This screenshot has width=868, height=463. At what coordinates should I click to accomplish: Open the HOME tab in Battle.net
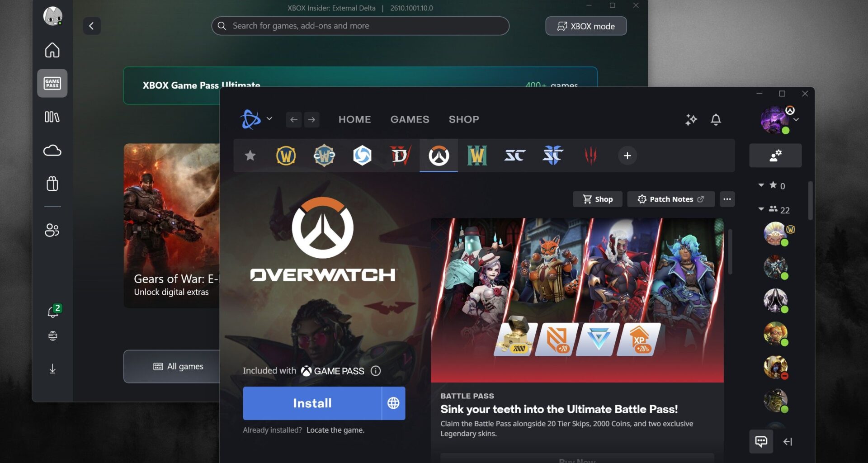click(355, 119)
